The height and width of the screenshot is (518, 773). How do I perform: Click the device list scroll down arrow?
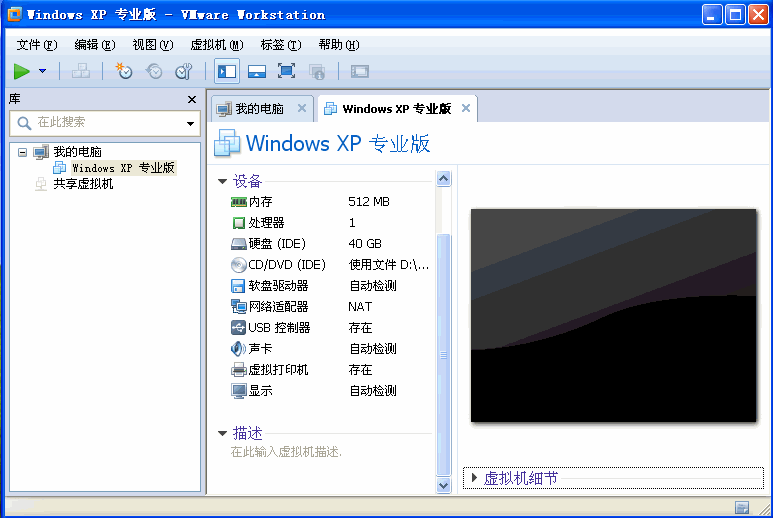444,485
